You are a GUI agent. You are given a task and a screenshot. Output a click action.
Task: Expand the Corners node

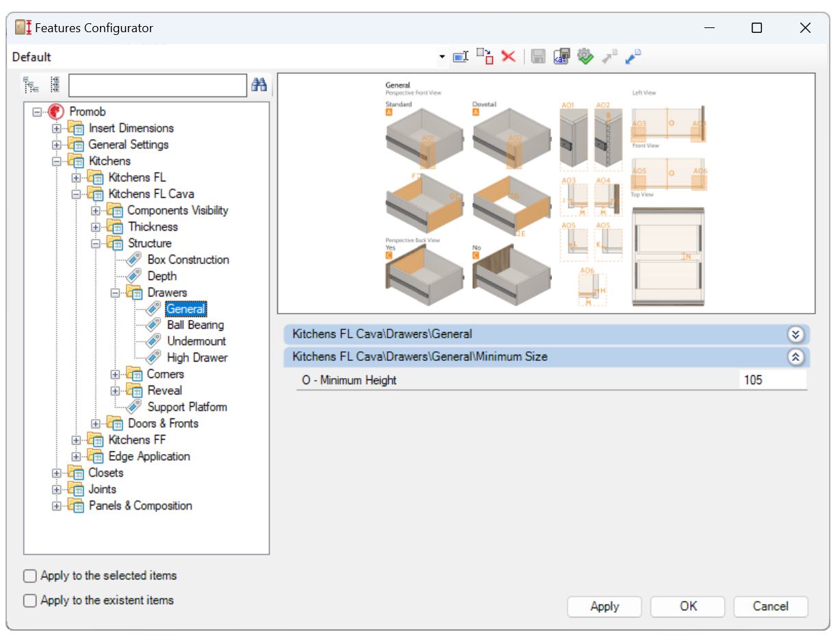point(115,374)
